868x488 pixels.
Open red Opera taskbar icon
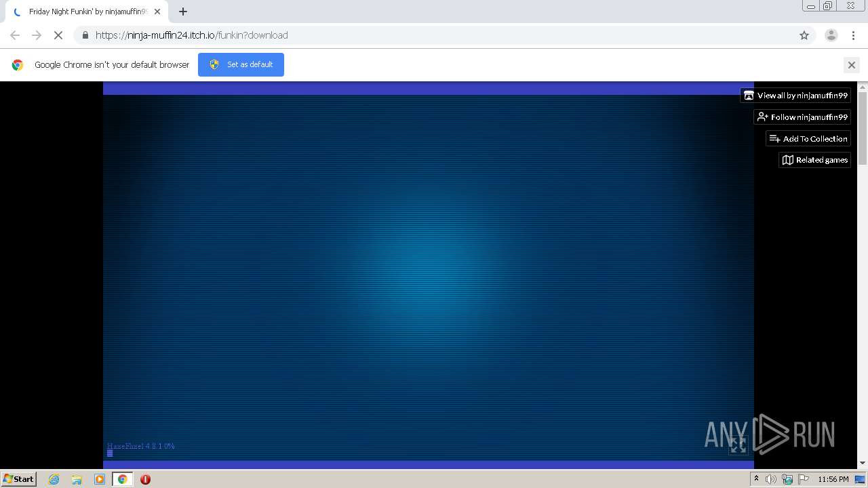(145, 479)
